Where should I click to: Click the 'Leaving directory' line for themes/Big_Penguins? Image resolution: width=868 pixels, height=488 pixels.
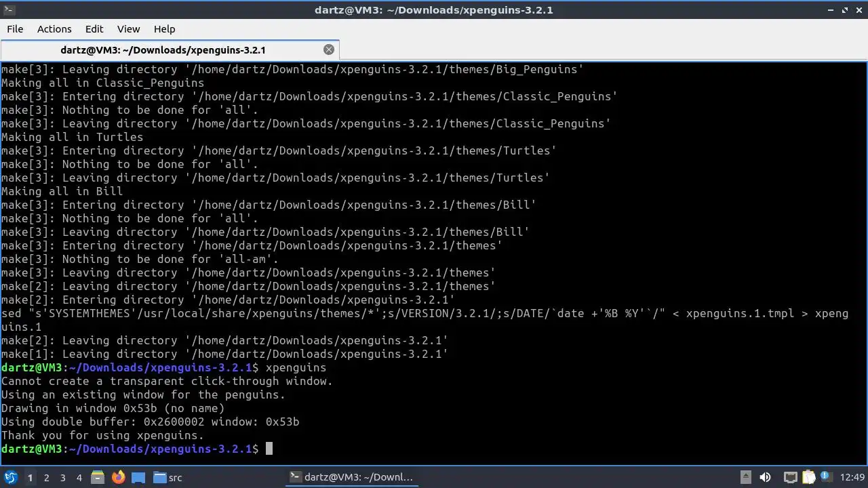tap(292, 69)
